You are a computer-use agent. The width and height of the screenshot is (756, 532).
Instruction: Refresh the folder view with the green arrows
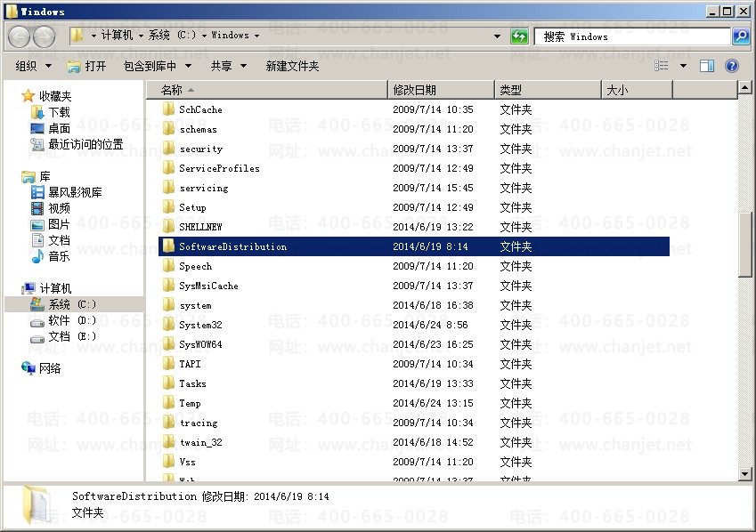(x=519, y=36)
